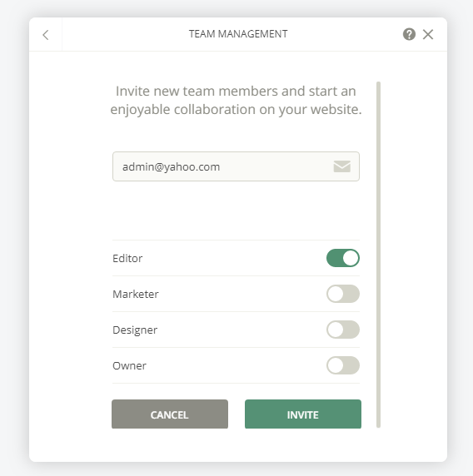This screenshot has height=476, width=473.
Task: Click the envelope icon in email field
Action: click(342, 166)
